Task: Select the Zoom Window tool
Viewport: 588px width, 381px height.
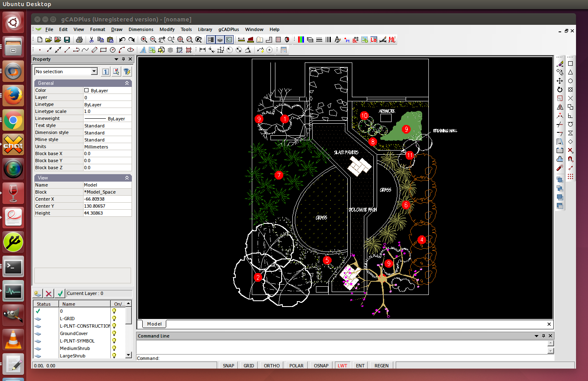Action: [x=189, y=39]
